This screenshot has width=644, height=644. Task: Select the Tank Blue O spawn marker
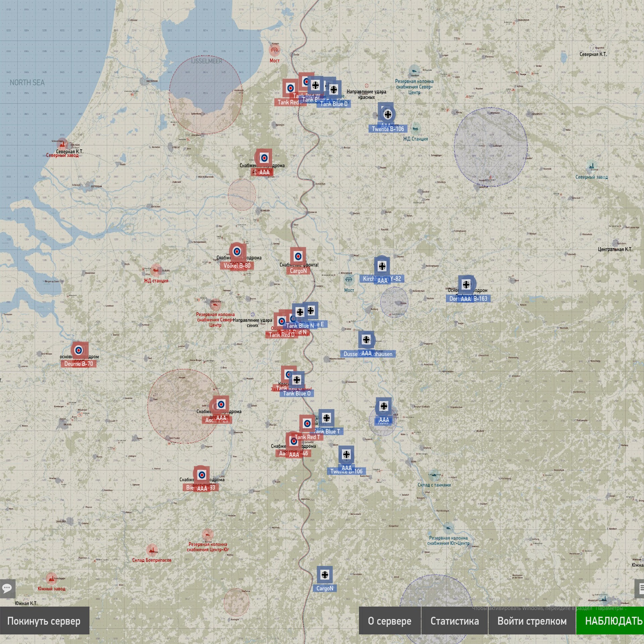point(297,380)
